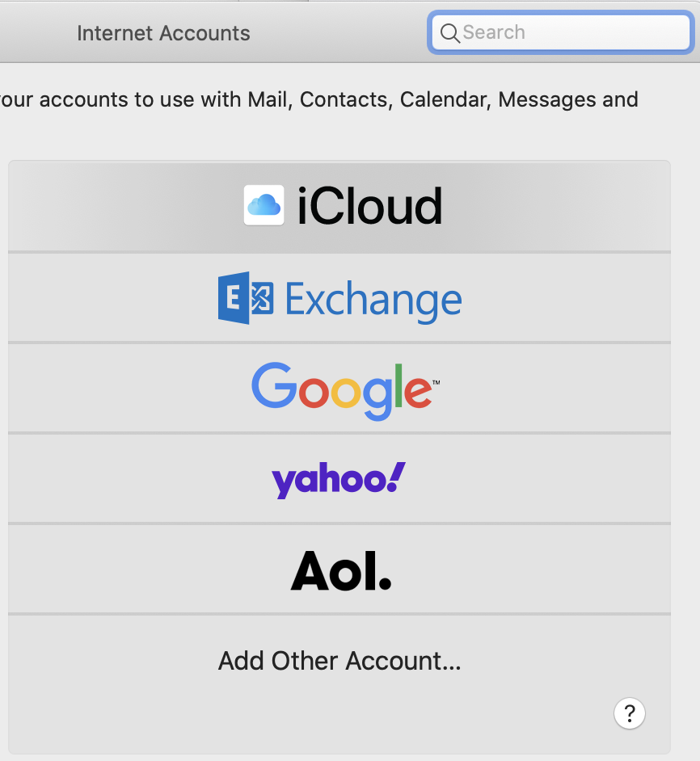Click empty space left of yahoo! logo
The width and height of the screenshot is (700, 761).
[129, 480]
